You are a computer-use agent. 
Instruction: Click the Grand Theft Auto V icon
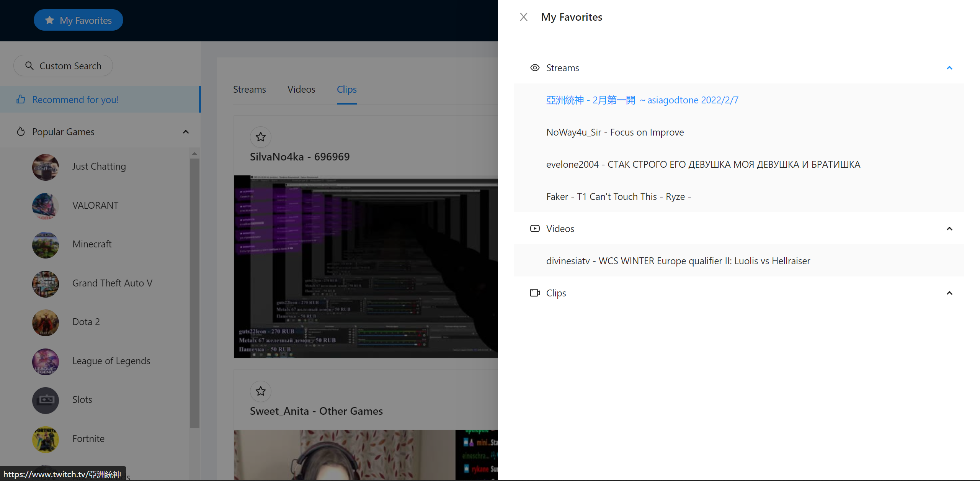click(46, 284)
